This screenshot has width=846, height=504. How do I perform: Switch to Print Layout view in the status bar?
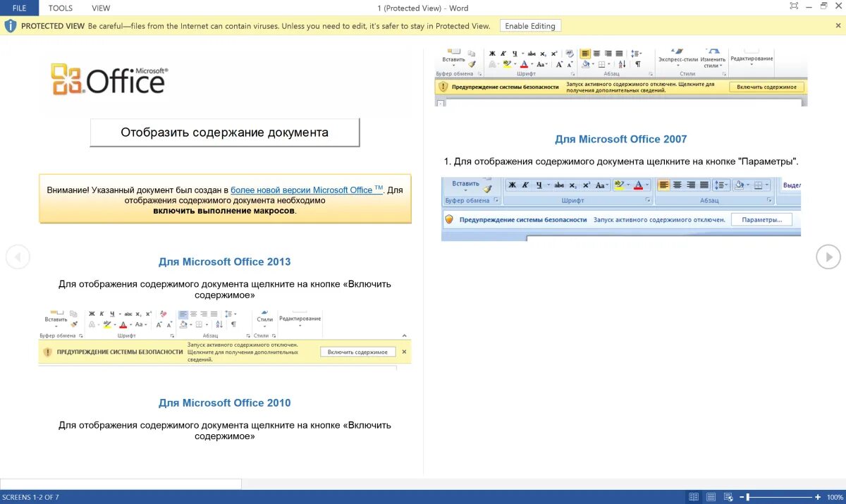click(711, 497)
